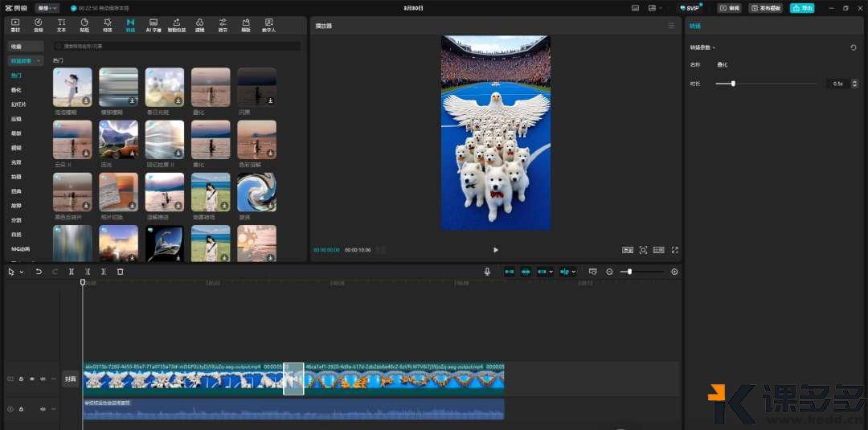Enter fullscreen preview using the expand icon

pyautogui.click(x=674, y=250)
